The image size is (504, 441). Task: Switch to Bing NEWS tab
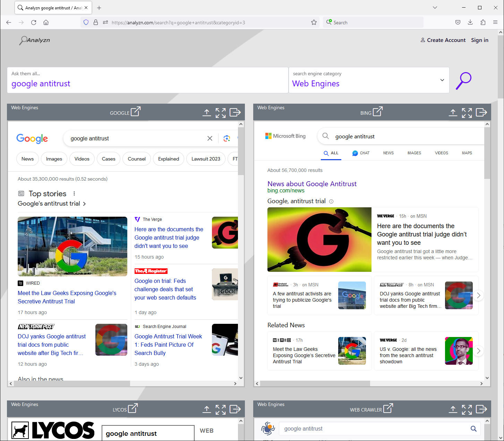[x=388, y=153]
